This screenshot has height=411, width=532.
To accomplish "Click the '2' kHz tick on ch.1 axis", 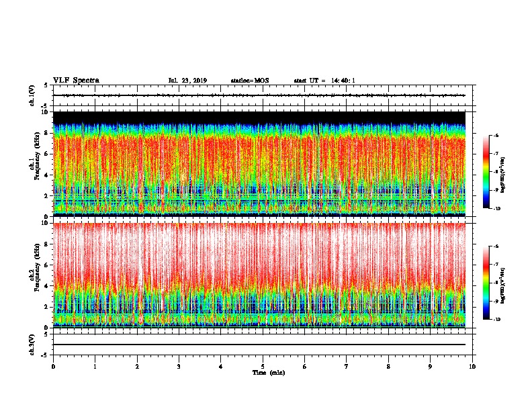I will (x=47, y=195).
